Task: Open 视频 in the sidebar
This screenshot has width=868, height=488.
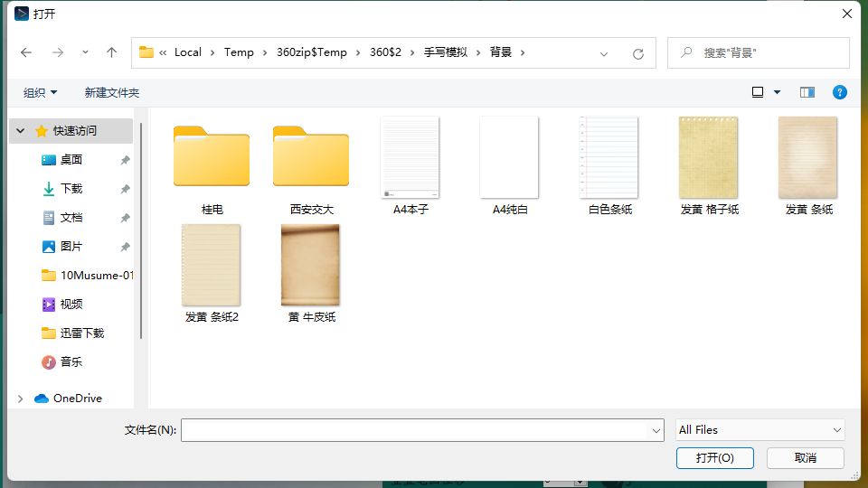Action: click(x=71, y=304)
